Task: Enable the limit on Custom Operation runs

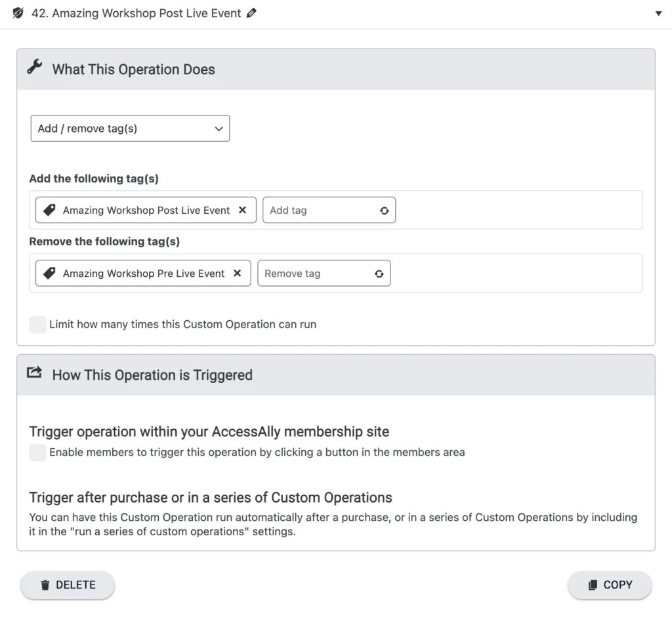Action: click(x=38, y=324)
